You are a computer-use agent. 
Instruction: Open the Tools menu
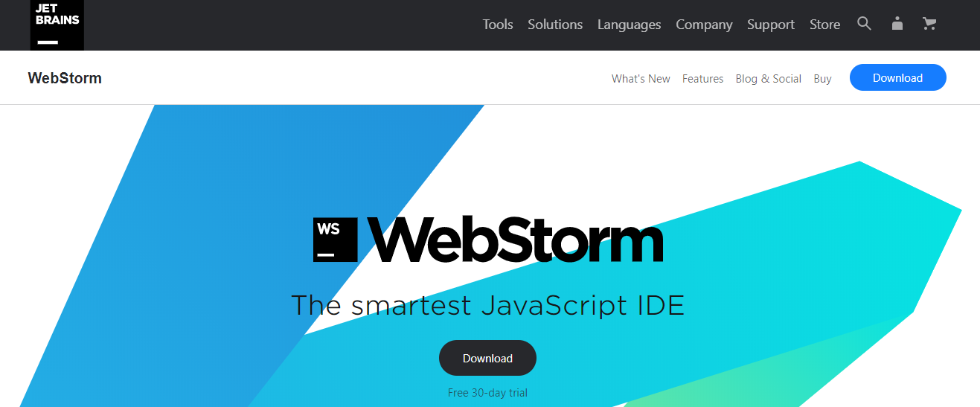tap(498, 25)
